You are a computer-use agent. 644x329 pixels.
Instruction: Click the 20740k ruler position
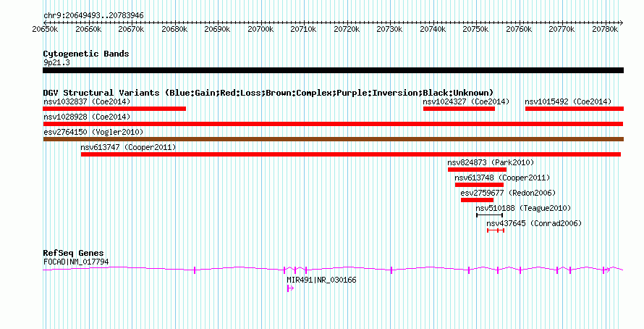[433, 29]
